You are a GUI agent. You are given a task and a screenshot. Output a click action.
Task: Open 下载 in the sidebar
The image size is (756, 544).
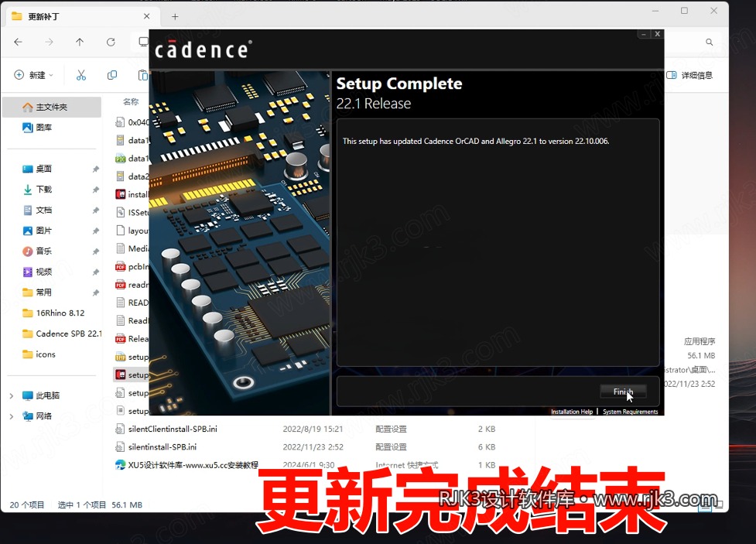pos(44,189)
